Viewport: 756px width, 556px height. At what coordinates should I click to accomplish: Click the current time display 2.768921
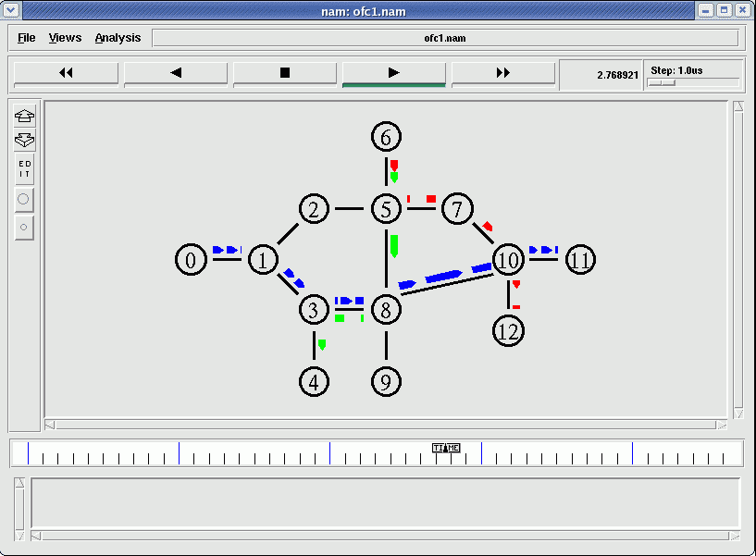point(617,75)
